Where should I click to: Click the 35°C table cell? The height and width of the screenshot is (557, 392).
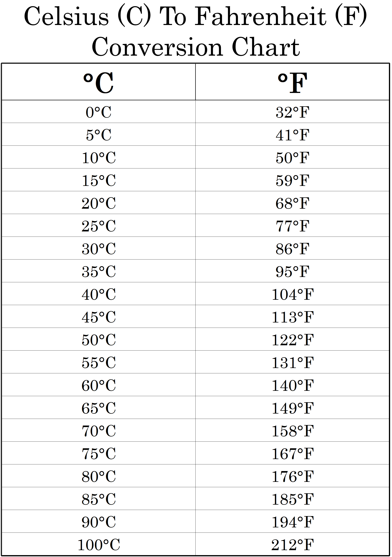[98, 271]
